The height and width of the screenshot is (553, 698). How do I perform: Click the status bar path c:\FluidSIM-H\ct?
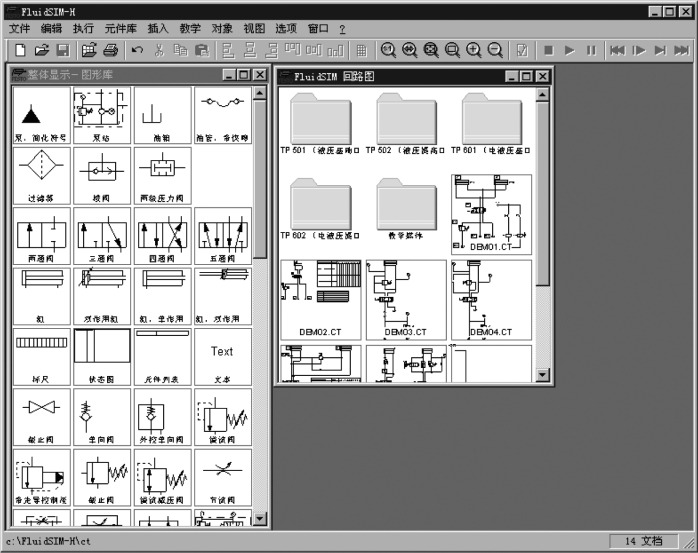[x=48, y=541]
